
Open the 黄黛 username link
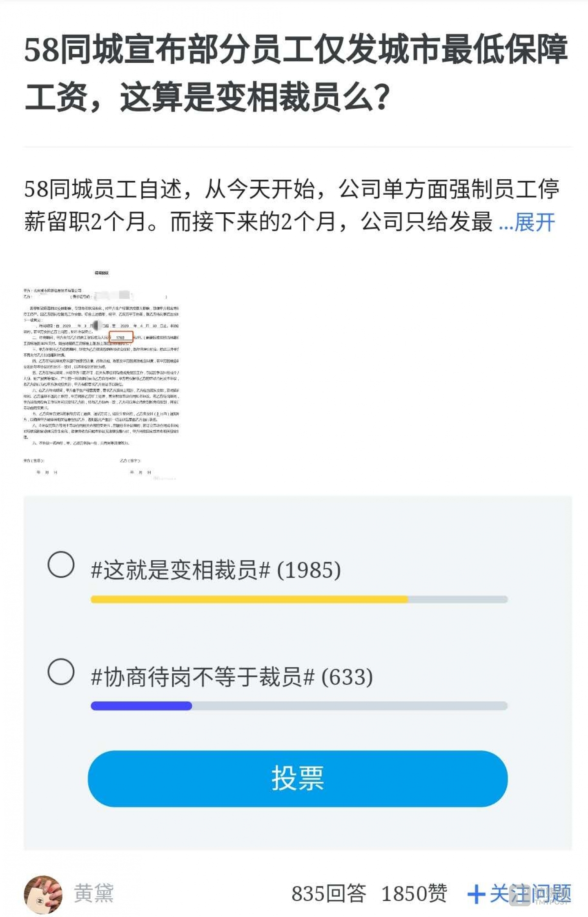click(94, 894)
